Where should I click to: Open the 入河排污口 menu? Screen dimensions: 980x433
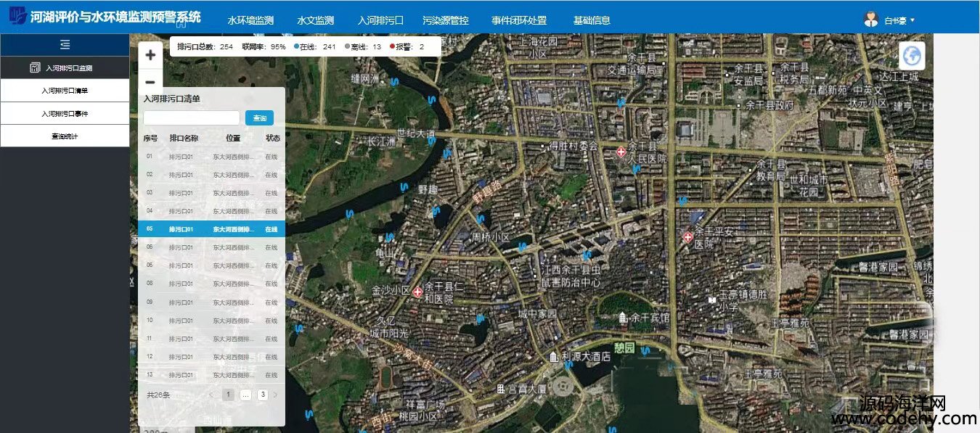tap(381, 20)
